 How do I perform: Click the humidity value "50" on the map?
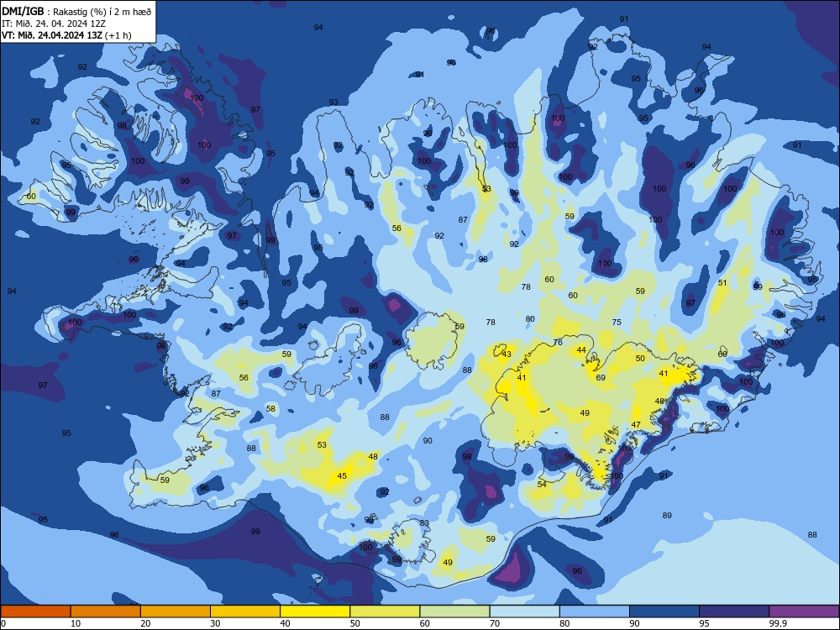click(x=640, y=359)
